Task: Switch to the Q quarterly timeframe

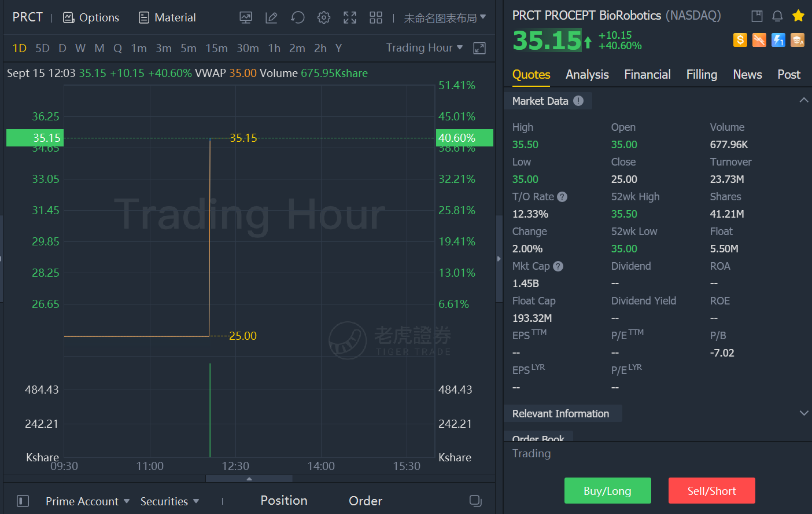Action: pos(117,48)
